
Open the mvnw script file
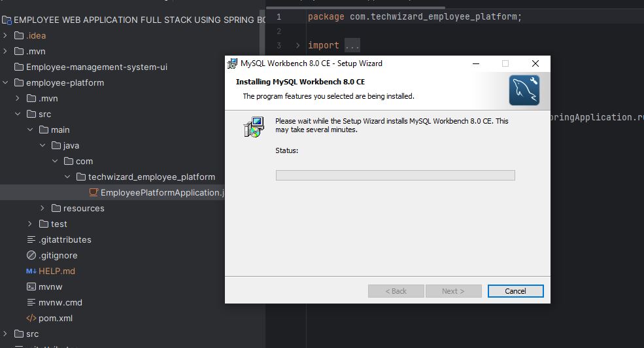click(50, 287)
